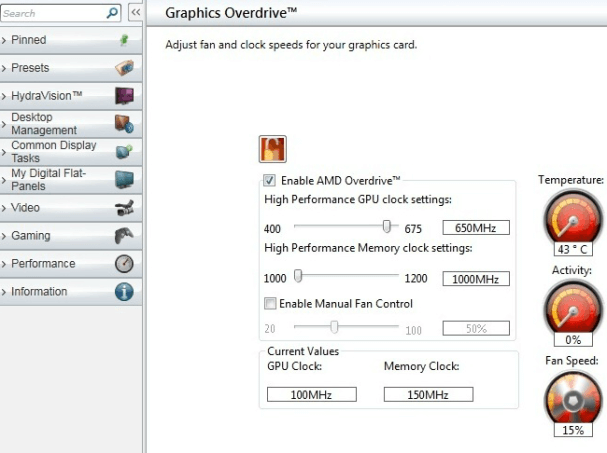The image size is (607, 453).
Task: Click the 15% fan speed readout
Action: coord(573,430)
